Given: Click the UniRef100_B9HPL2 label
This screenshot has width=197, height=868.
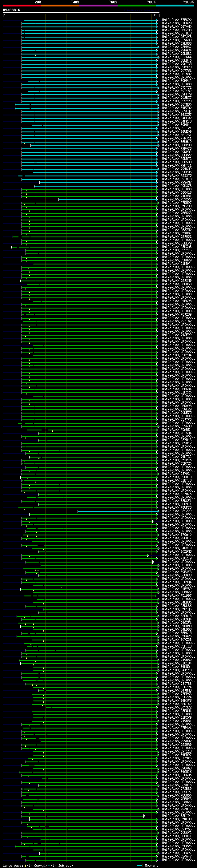Looking at the screenshot, I should 177,81.
